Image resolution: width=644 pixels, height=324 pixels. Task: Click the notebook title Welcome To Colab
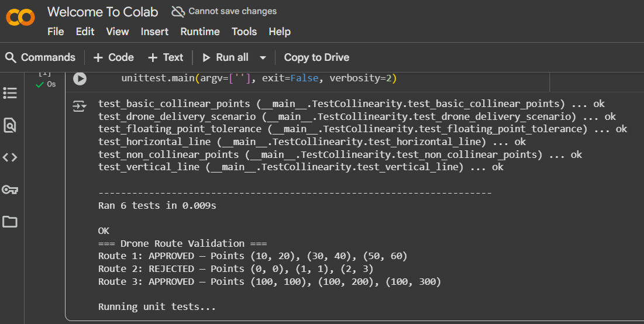tap(104, 12)
